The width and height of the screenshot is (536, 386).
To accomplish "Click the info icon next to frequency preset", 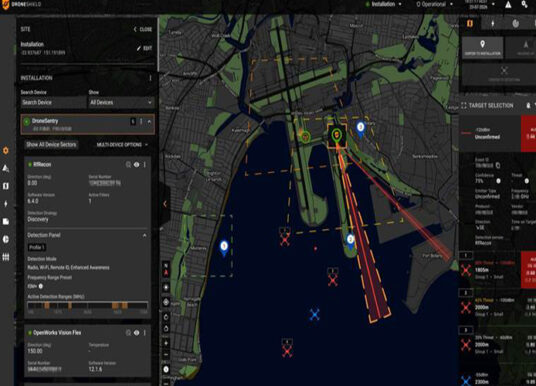I will [x=41, y=286].
